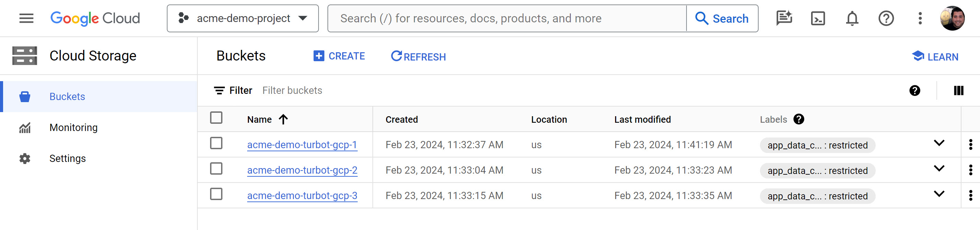Open row actions menu for acme-demo-turbot-gcp-3
Viewport: 980px width, 230px height.
click(970, 195)
